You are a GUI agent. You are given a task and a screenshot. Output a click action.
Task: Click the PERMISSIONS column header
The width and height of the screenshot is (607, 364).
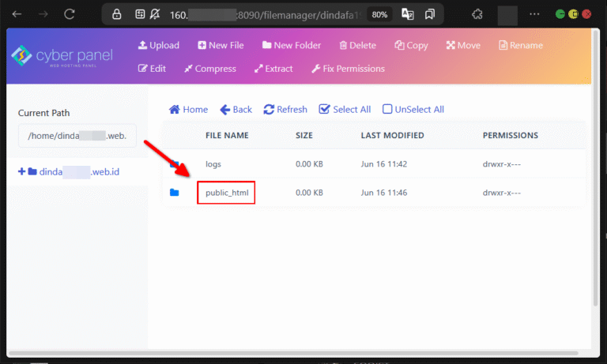tap(511, 135)
